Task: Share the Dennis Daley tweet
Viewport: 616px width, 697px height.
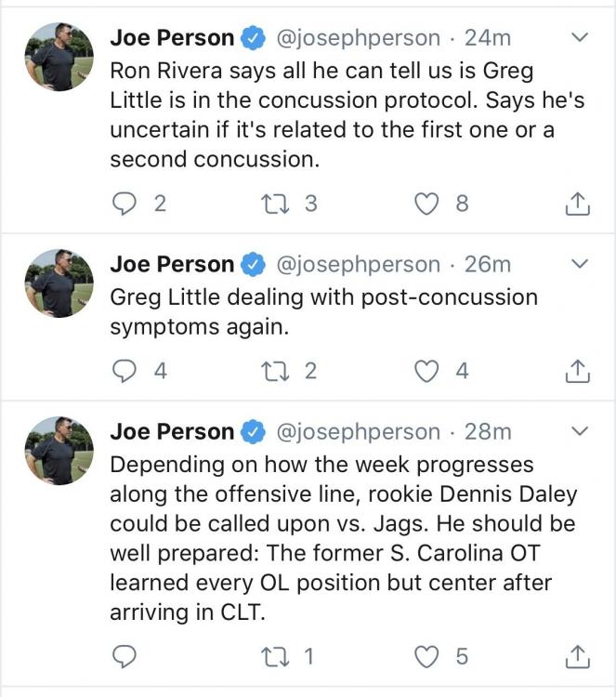Action: [577, 656]
